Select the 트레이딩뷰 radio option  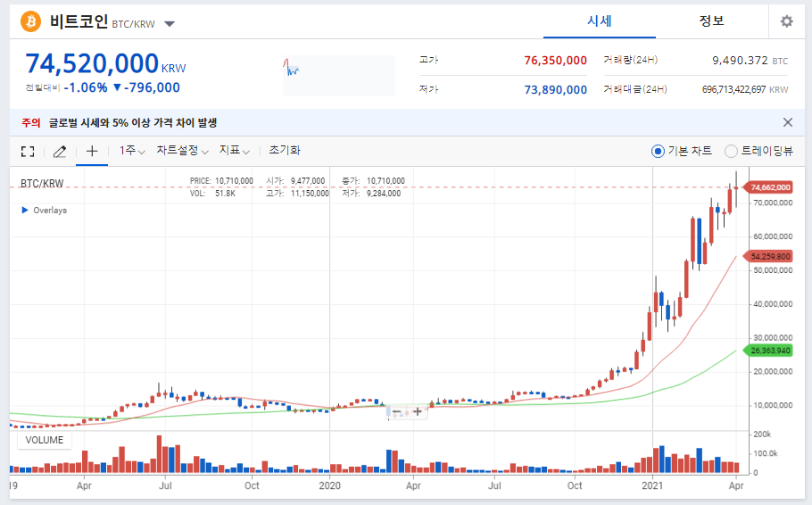click(x=731, y=152)
